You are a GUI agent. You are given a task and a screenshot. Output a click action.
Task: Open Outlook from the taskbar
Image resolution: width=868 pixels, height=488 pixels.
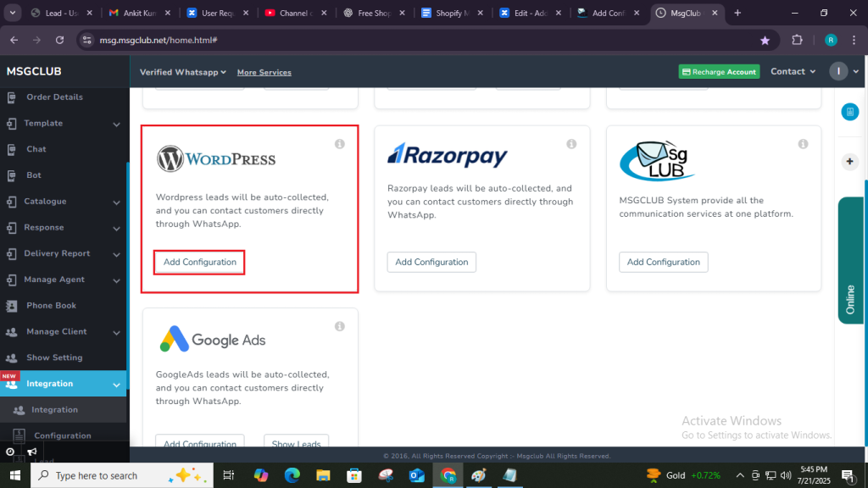(417, 475)
